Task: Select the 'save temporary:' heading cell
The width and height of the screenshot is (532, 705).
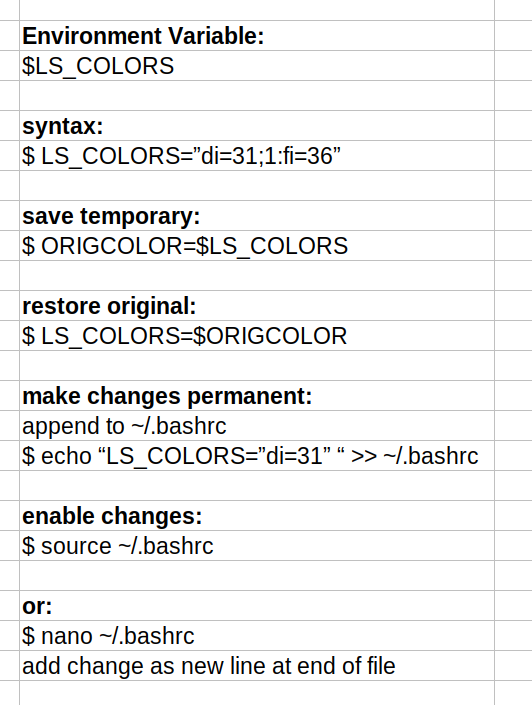Action: 257,215
